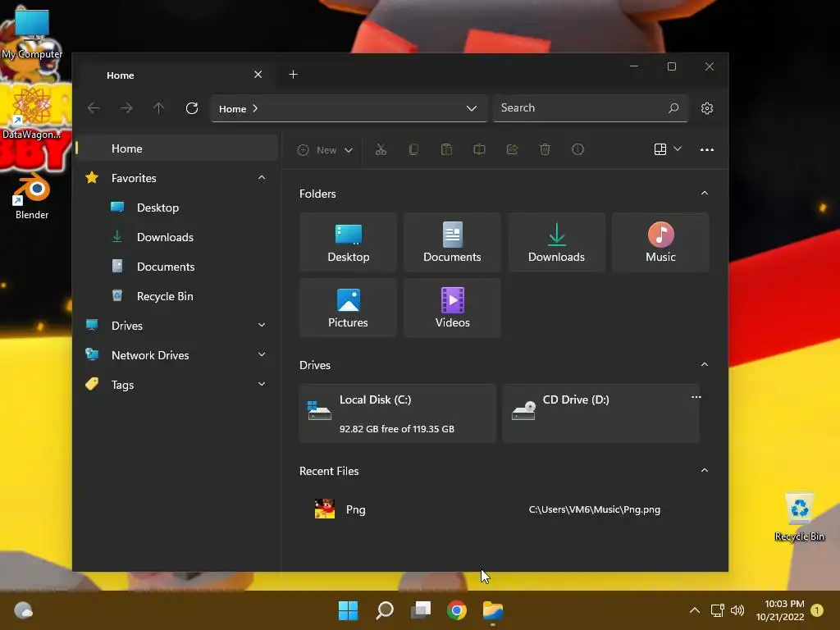
Task: Click the Delete trash icon in toolbar
Action: [545, 149]
